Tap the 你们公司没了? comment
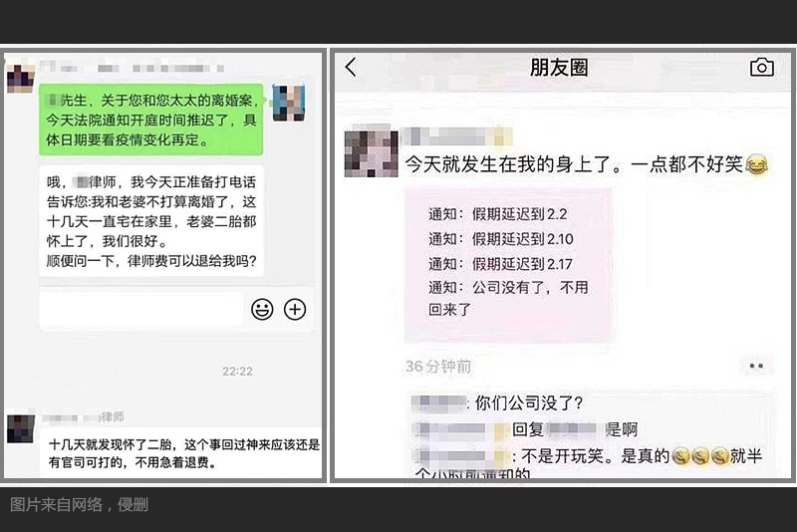Viewport: 797px width, 532px height. tap(496, 402)
